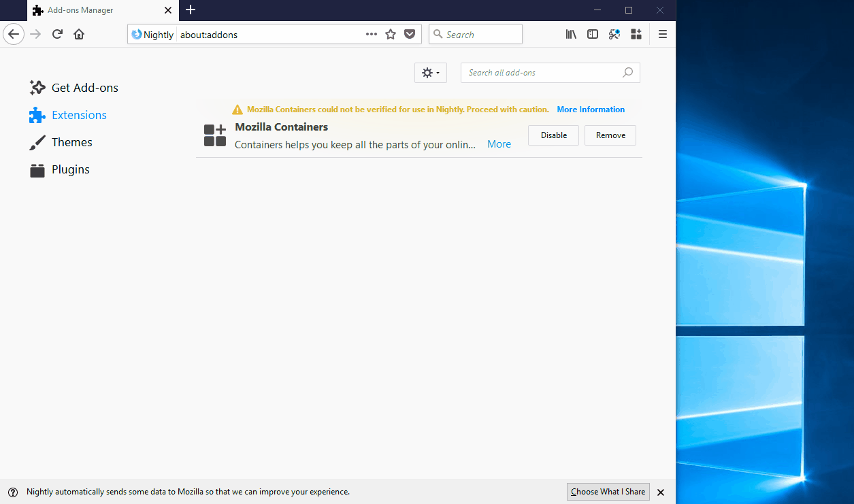Click the Nightly identity icon in address bar

[x=137, y=35]
